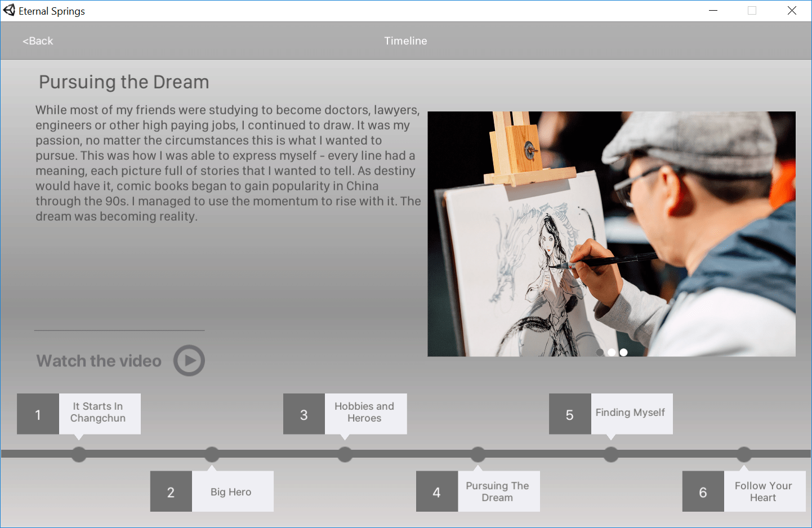Image resolution: width=812 pixels, height=528 pixels.
Task: Click the 'Watch the video' text
Action: (x=99, y=361)
